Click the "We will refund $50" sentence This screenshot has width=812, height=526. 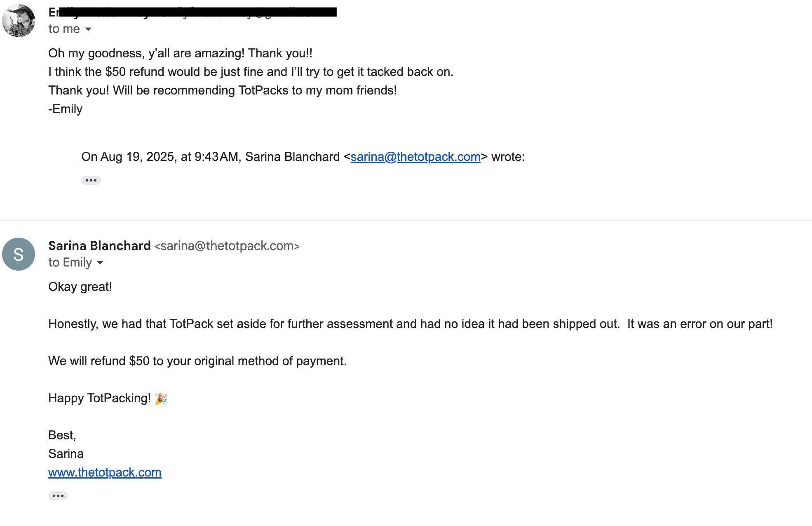tap(197, 361)
